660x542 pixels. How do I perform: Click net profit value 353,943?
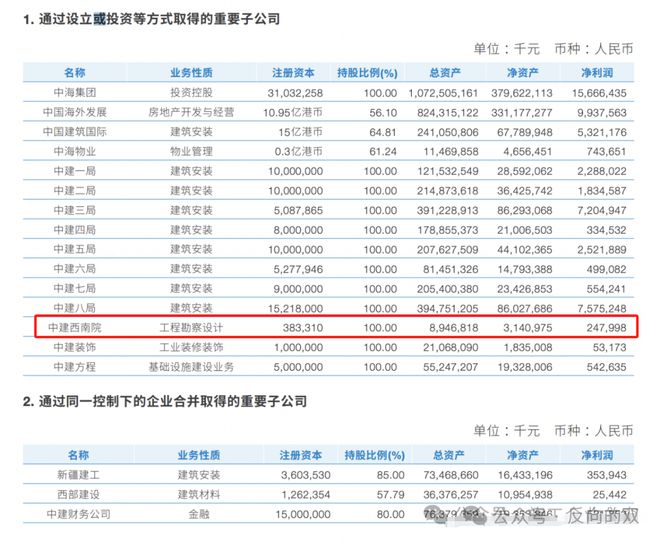click(x=607, y=475)
